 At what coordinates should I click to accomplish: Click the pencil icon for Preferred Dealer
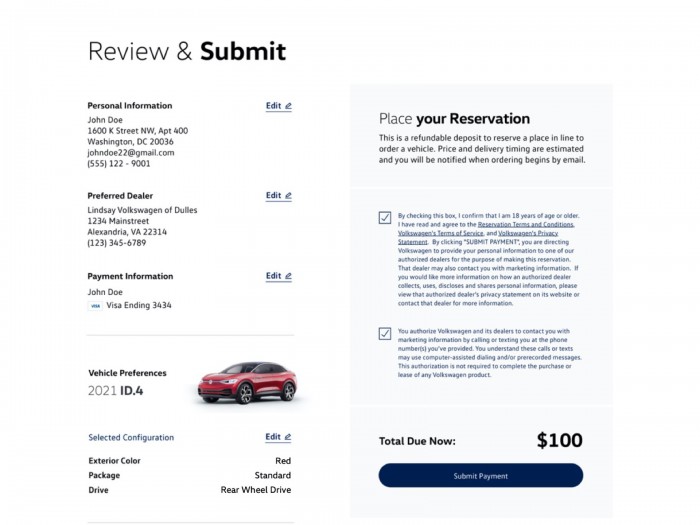tap(288, 196)
